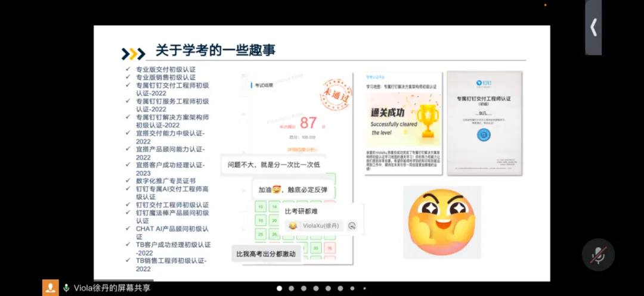Screen dimensions: 644x296
Task: Click 'CHAT AI产品顾问初级认证' list item
Action: (x=172, y=232)
